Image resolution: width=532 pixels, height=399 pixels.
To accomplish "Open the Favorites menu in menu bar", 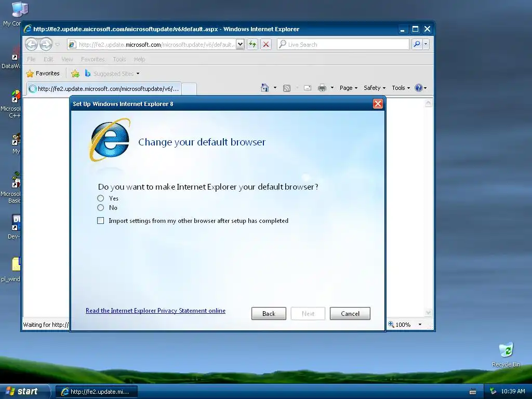I will point(92,59).
